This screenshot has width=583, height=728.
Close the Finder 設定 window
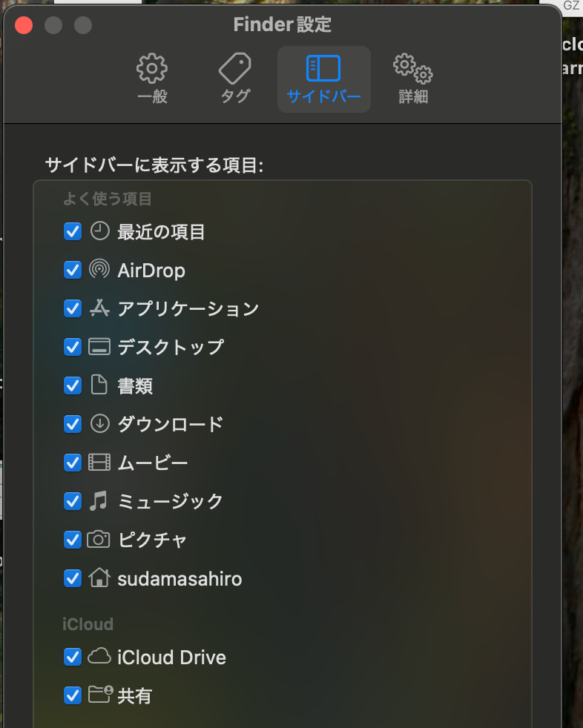coord(24,25)
